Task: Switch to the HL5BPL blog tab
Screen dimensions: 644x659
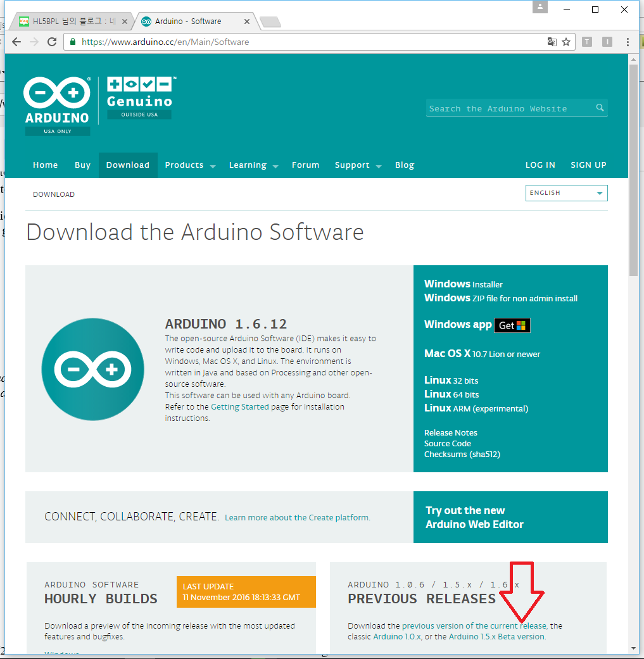Action: point(70,21)
